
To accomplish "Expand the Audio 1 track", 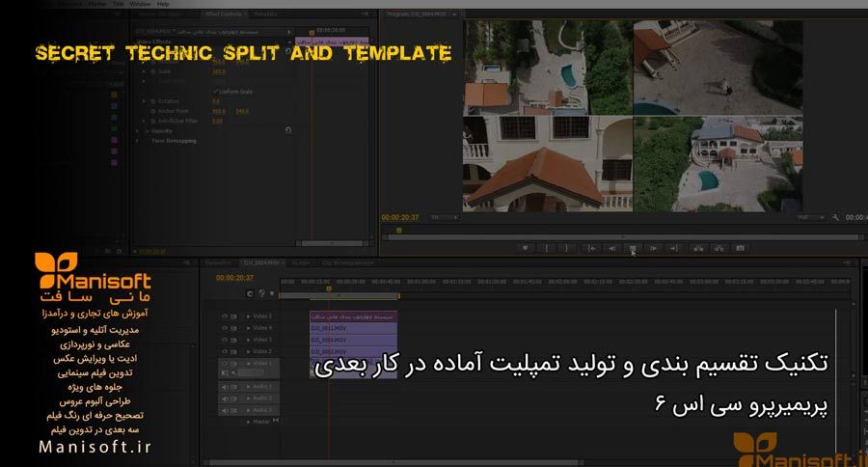I will click(x=248, y=387).
